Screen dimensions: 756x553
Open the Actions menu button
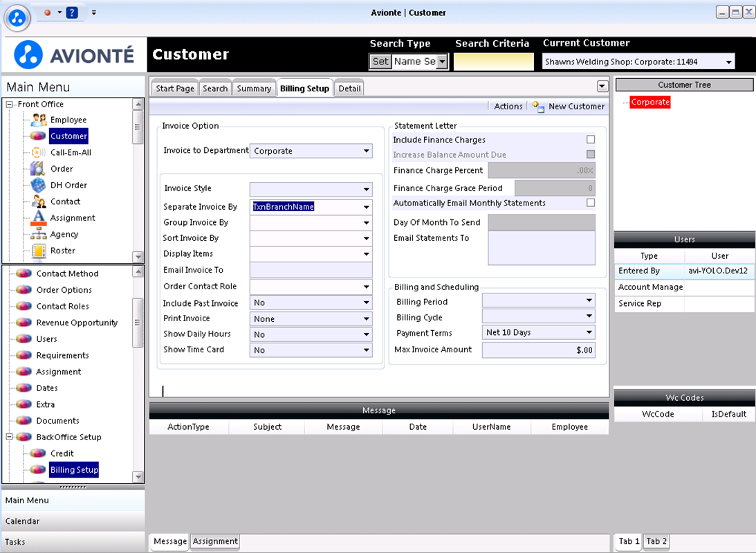508,106
